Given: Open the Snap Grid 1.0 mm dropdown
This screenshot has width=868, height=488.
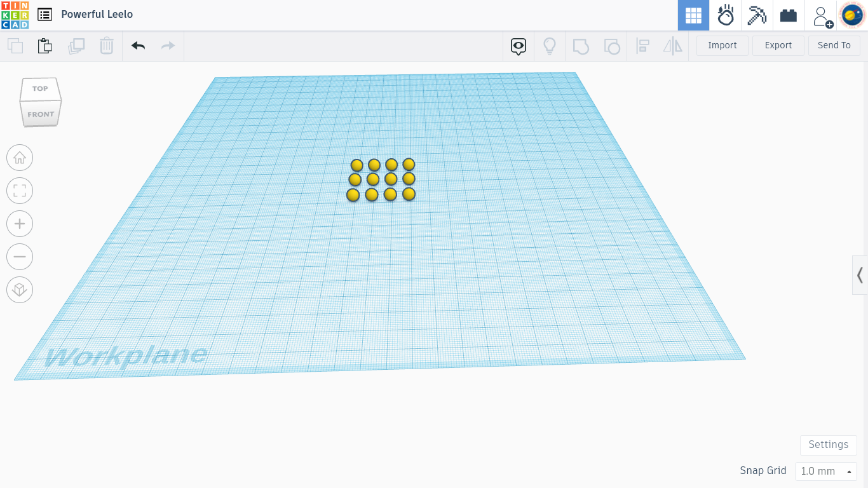Looking at the screenshot, I should point(826,471).
